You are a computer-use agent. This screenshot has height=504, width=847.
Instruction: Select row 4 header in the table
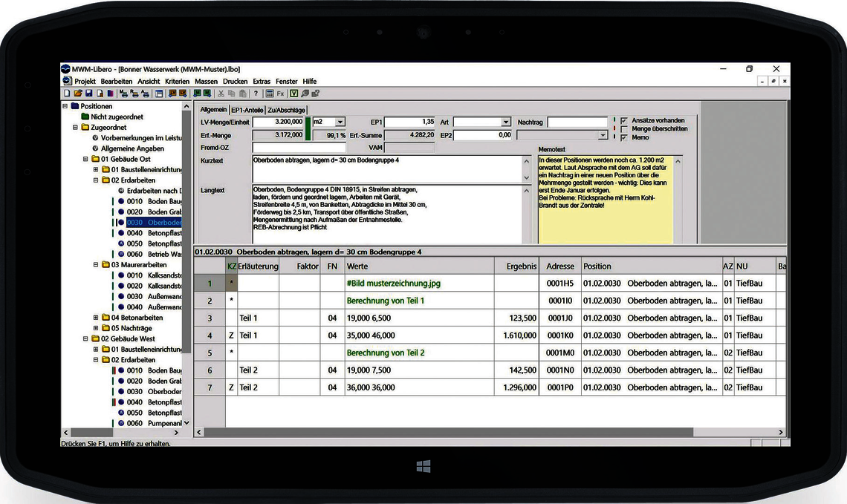pyautogui.click(x=210, y=336)
